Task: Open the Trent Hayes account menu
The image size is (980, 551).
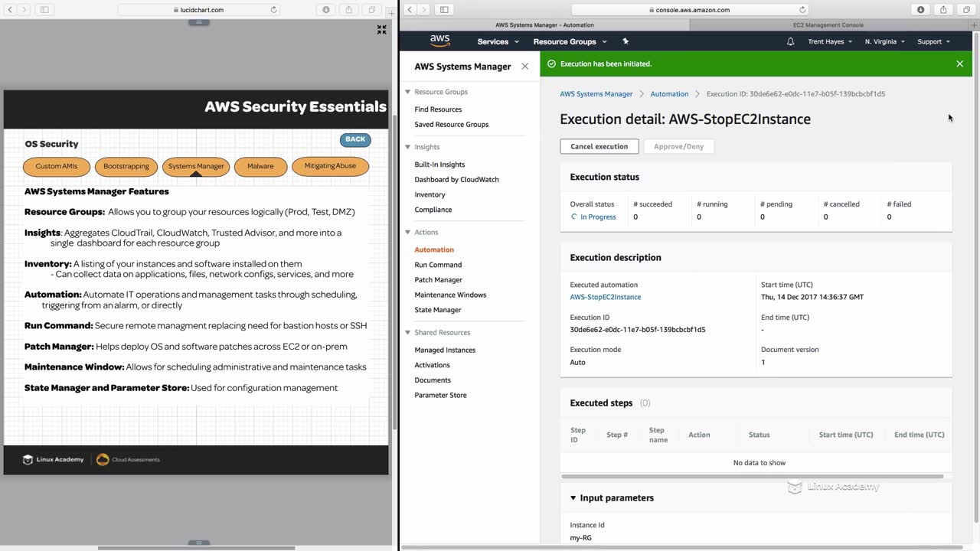Action: (x=830, y=41)
